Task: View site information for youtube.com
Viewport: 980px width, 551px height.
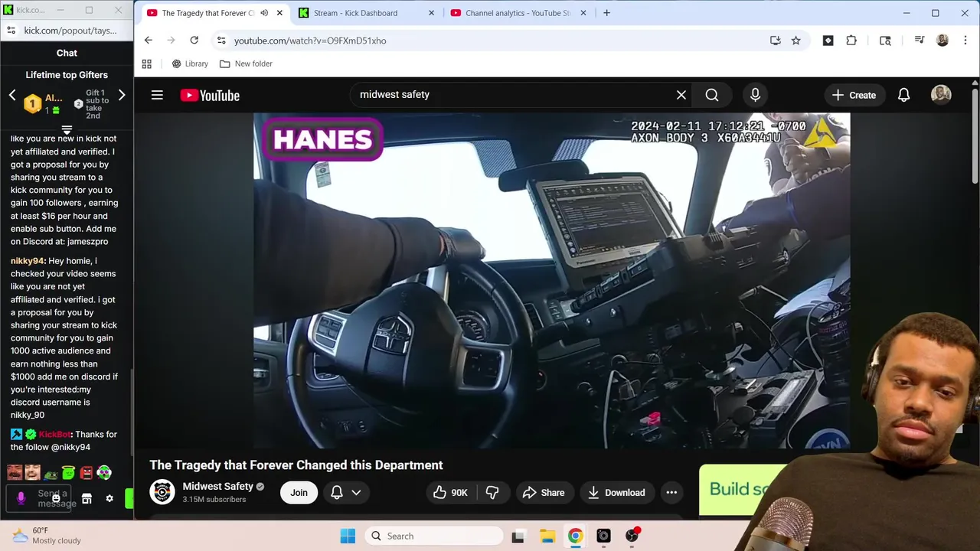Action: (221, 41)
